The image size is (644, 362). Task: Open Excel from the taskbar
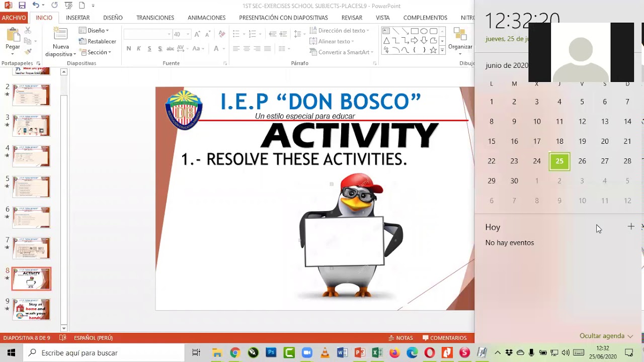coord(377,352)
